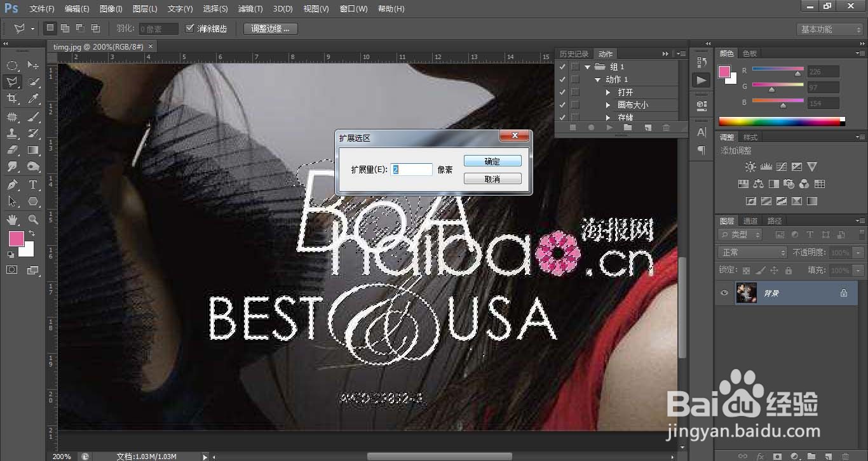Choose Add to selection mode icon
Image resolution: width=868 pixels, height=461 pixels.
click(65, 29)
